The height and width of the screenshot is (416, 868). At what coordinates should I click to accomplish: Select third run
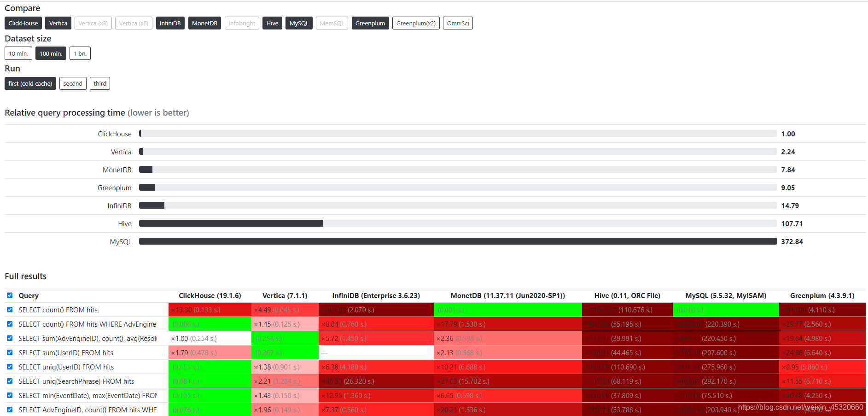click(x=100, y=83)
